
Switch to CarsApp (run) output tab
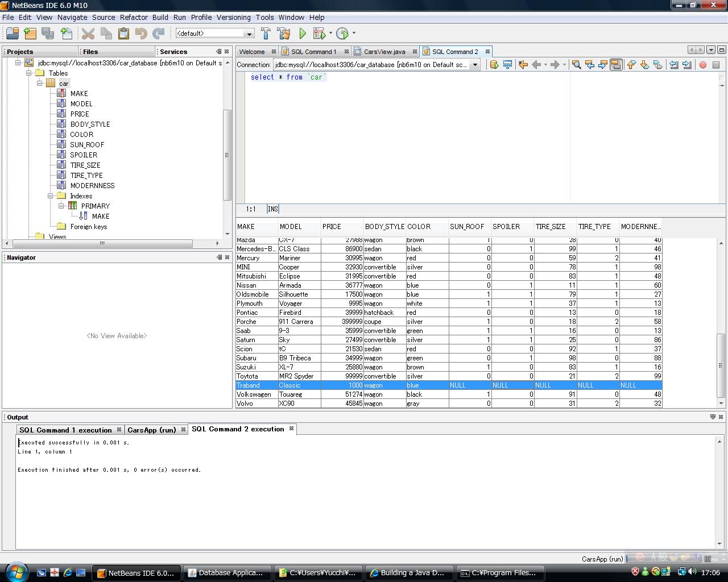click(151, 430)
